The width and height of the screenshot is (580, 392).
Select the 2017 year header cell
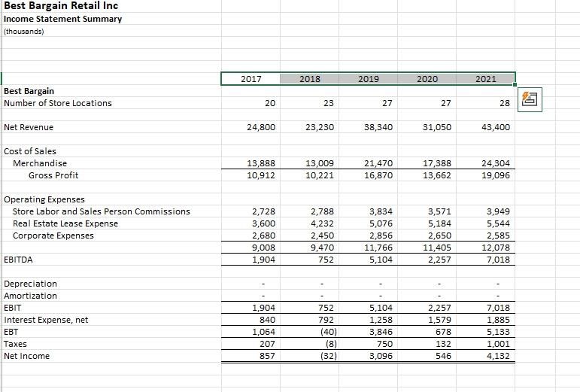coord(251,79)
